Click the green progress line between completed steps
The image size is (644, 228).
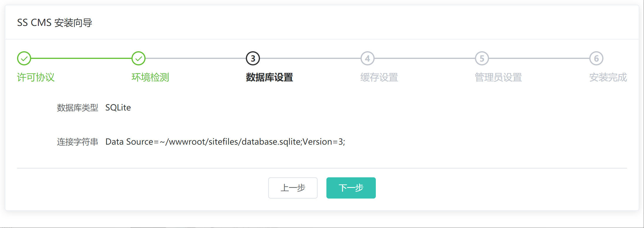click(x=81, y=58)
